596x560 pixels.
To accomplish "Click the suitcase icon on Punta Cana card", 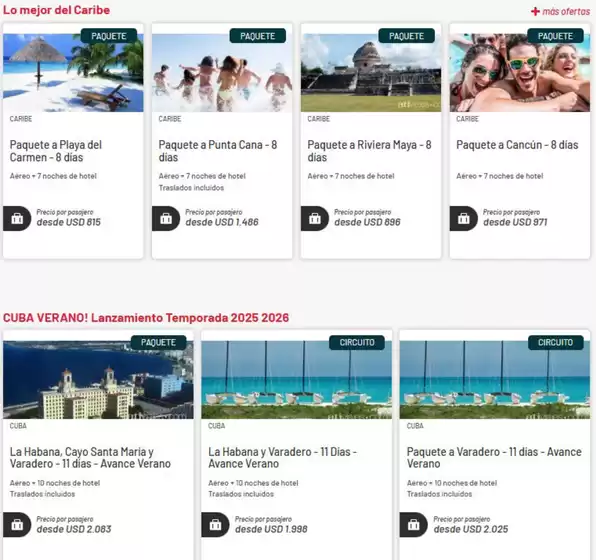I will 166,219.
